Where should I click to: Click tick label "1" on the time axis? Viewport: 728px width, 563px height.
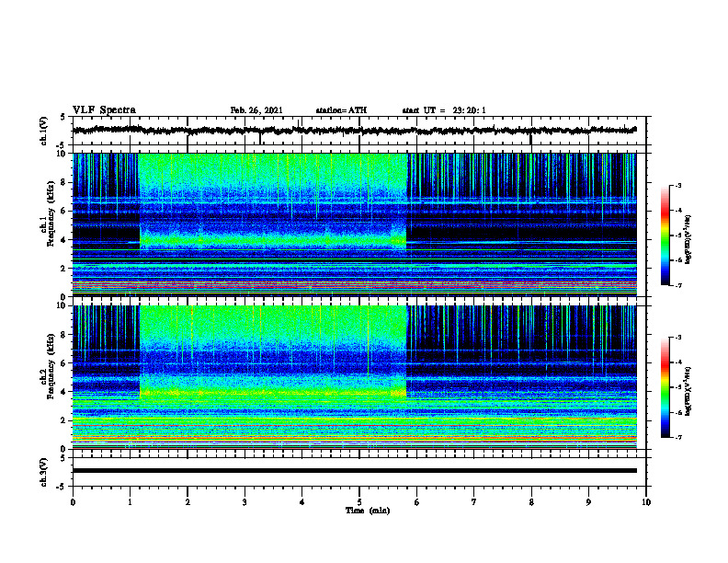130,502
